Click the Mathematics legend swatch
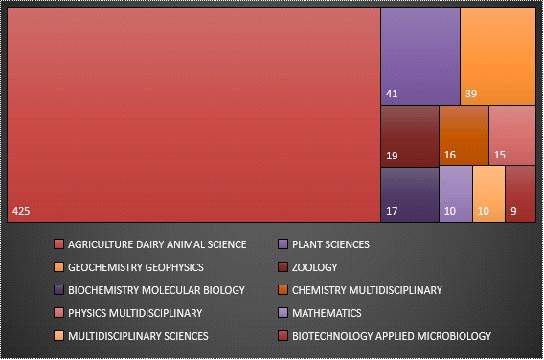Image resolution: width=544 pixels, height=360 pixels. (283, 312)
